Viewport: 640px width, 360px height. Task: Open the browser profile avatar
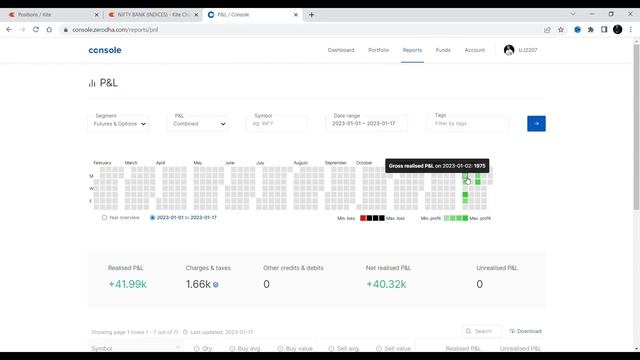(618, 29)
